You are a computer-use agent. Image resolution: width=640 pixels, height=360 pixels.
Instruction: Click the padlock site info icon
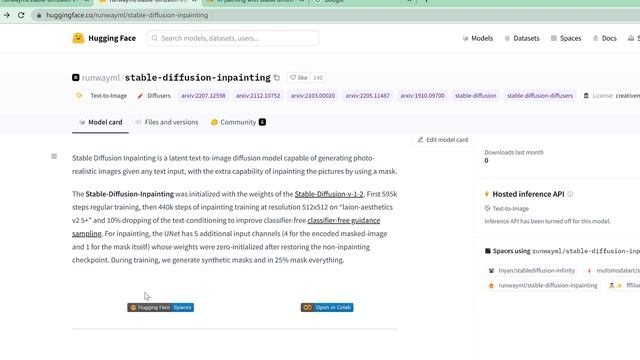[x=39, y=16]
